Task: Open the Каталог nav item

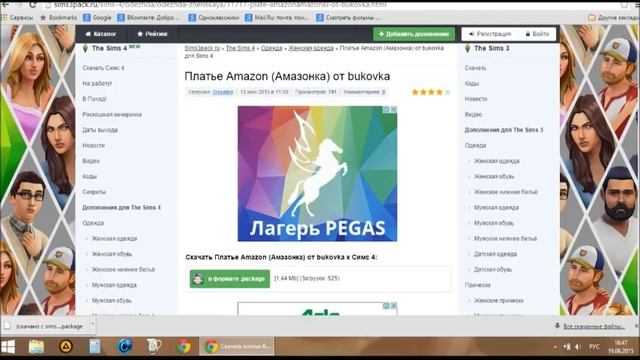Action: click(101, 34)
